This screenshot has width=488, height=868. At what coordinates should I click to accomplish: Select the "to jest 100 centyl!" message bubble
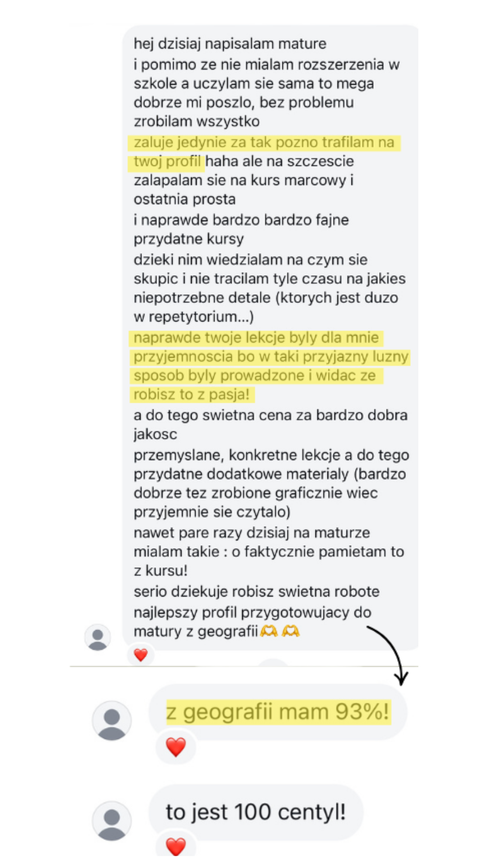256,812
